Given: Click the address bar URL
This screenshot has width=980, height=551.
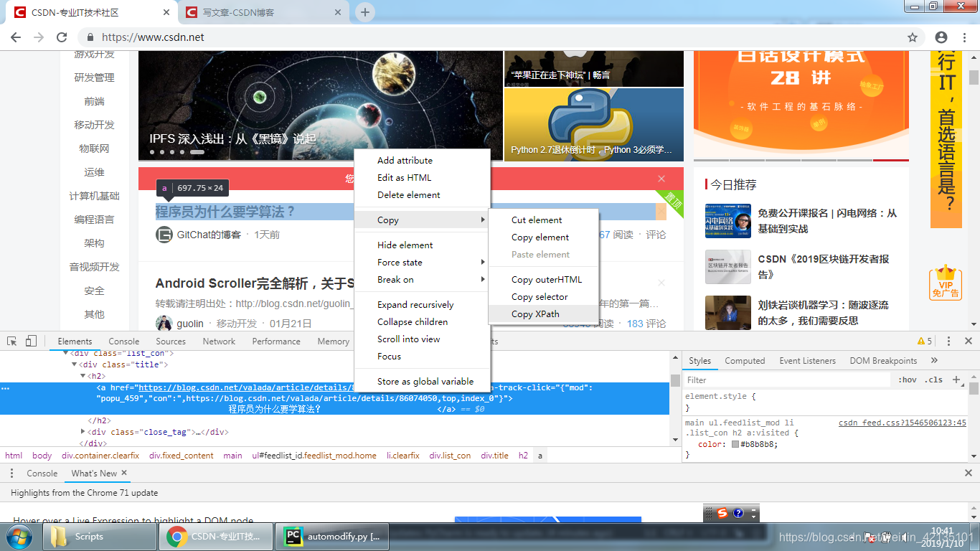Looking at the screenshot, I should pos(153,37).
